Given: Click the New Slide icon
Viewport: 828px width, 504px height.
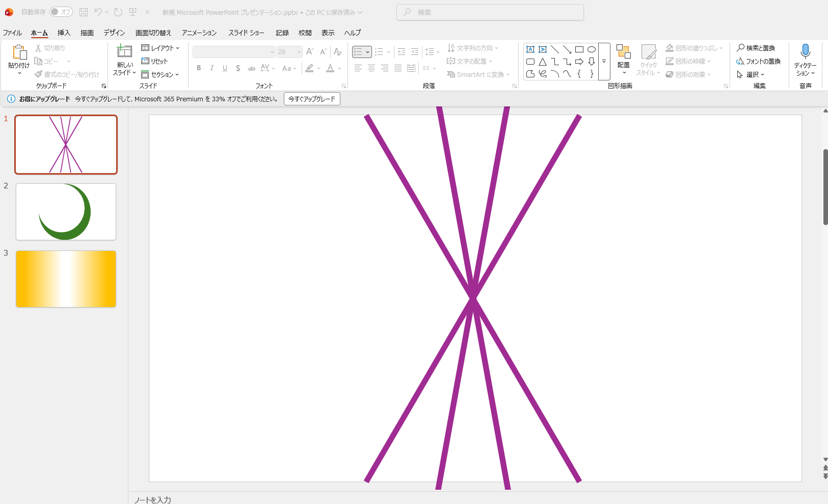Looking at the screenshot, I should tap(124, 51).
